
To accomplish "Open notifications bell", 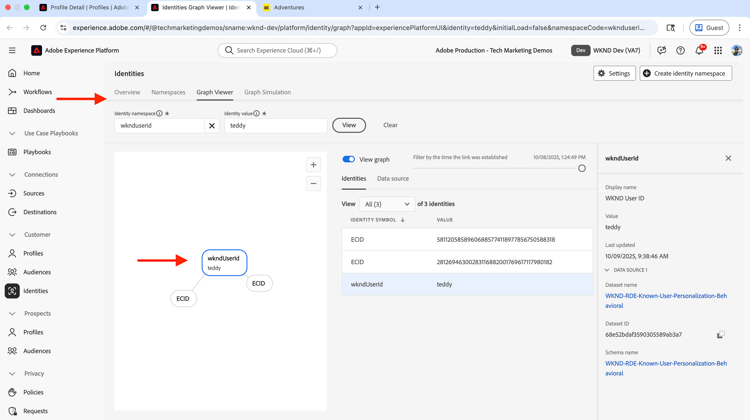I will click(699, 50).
